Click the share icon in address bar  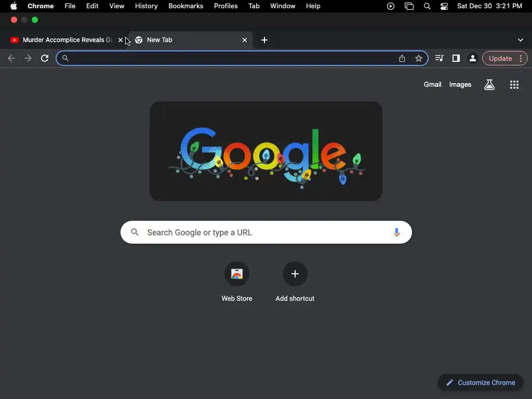[x=402, y=58]
